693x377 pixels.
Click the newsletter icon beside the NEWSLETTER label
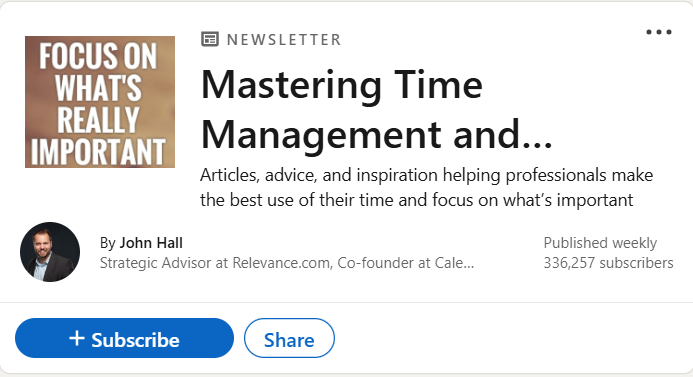(209, 39)
